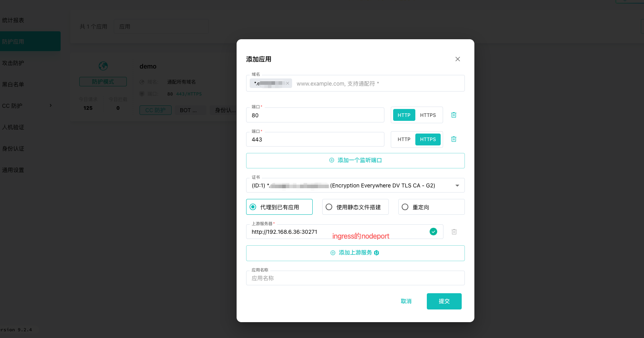Image resolution: width=644 pixels, height=338 pixels.
Task: Select 代理到已有应用 radio option
Action: (279, 207)
